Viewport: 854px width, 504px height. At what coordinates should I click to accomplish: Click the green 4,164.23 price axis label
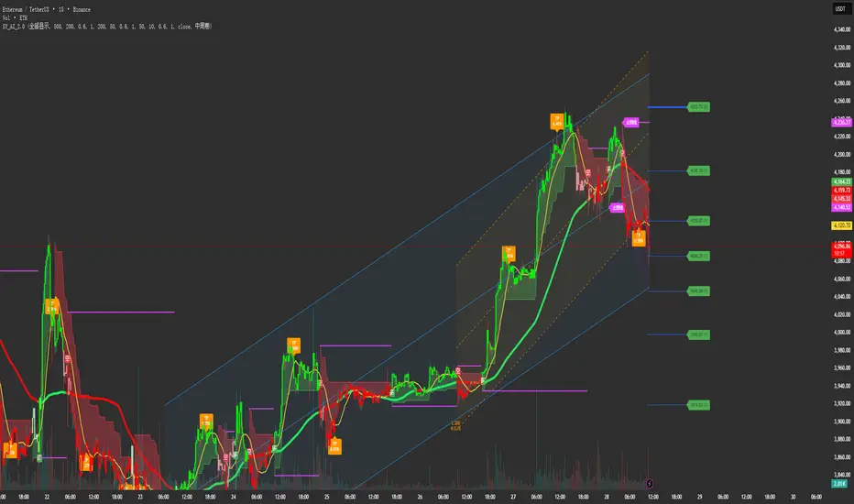click(x=841, y=182)
